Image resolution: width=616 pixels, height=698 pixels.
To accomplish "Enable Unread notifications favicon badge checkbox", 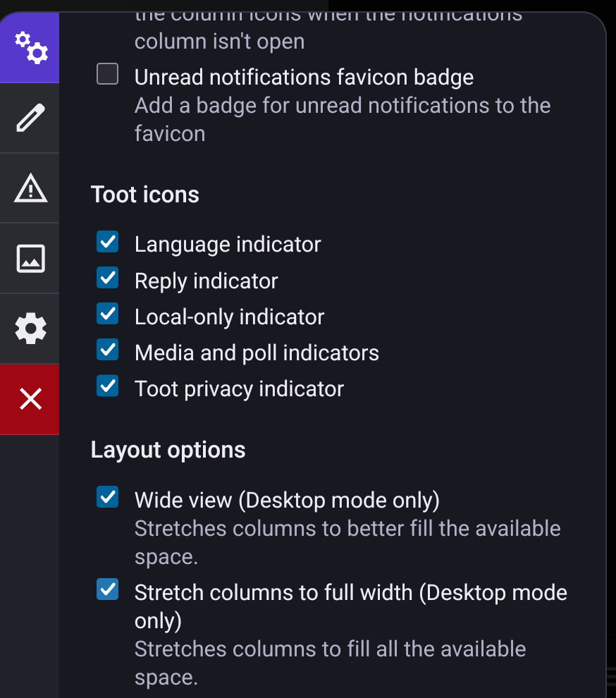I will (107, 74).
